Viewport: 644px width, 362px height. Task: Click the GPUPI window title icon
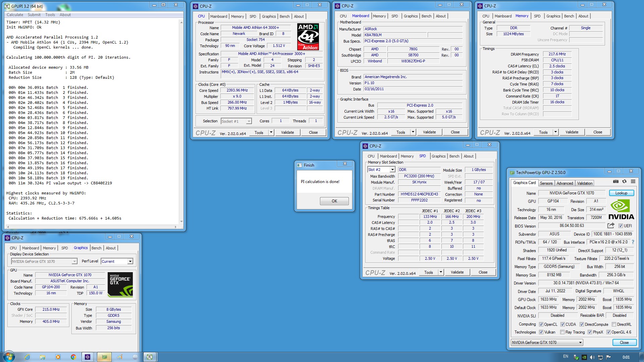(x=8, y=6)
